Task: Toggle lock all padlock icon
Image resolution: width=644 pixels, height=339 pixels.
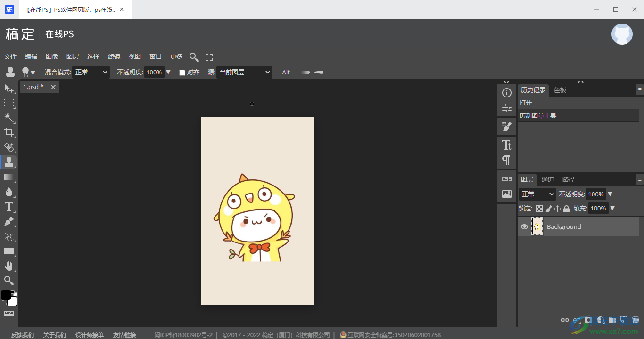Action: (566, 209)
